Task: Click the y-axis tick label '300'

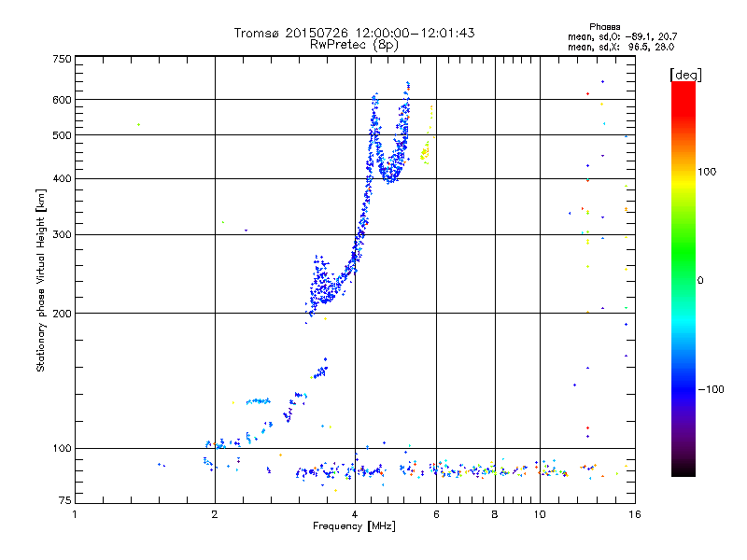Action: coord(62,234)
